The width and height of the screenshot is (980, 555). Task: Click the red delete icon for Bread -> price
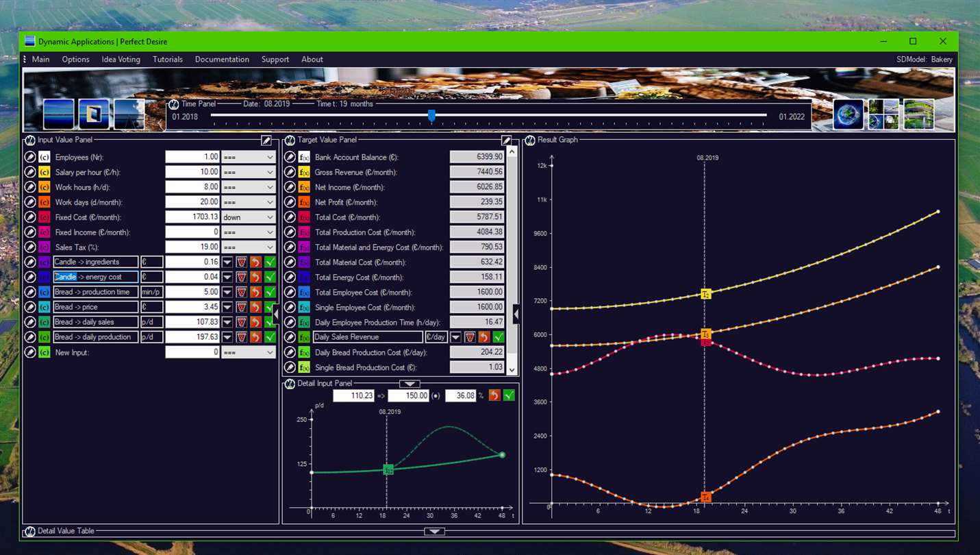[x=241, y=307]
